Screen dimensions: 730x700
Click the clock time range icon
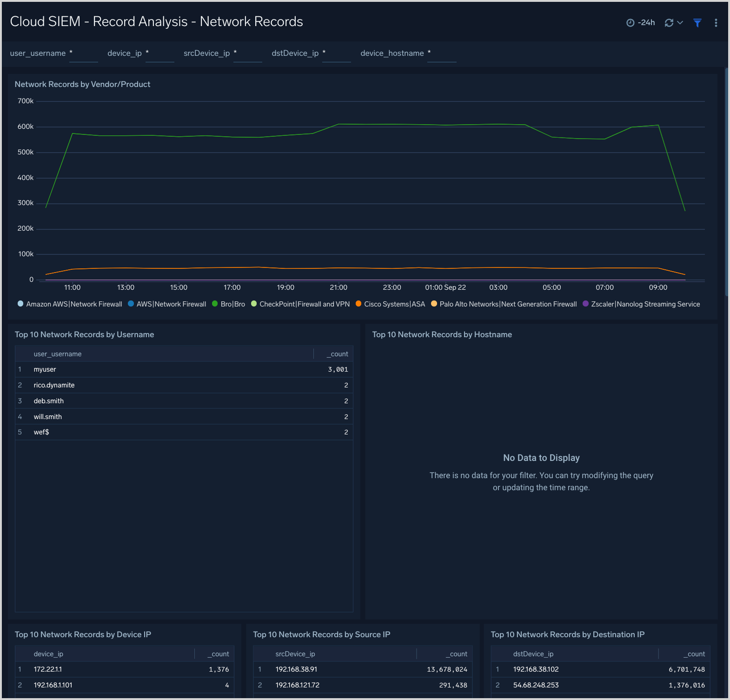click(x=630, y=23)
